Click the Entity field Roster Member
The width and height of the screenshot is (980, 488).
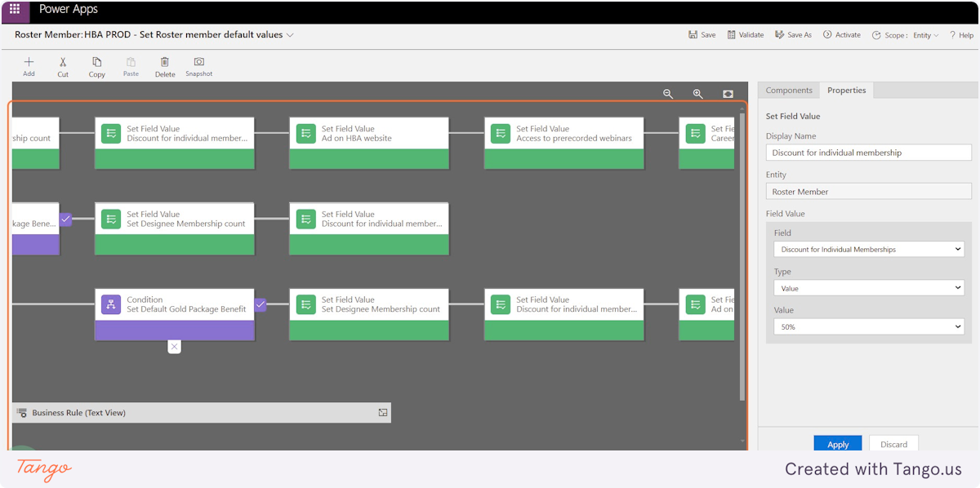[868, 192]
